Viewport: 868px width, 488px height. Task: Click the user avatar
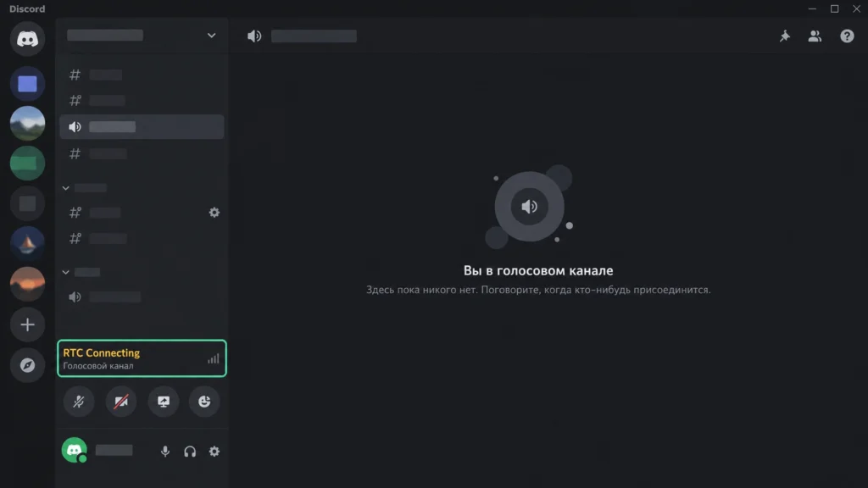point(75,450)
